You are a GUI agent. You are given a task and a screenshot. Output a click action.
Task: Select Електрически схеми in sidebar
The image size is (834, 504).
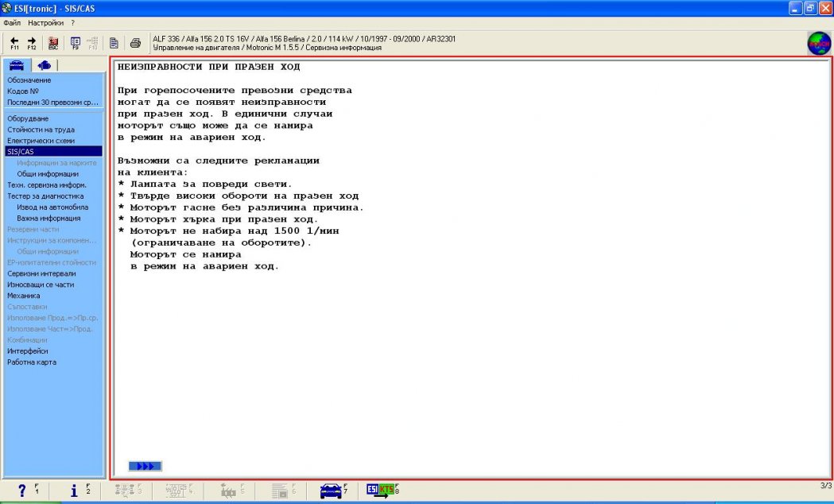41,140
